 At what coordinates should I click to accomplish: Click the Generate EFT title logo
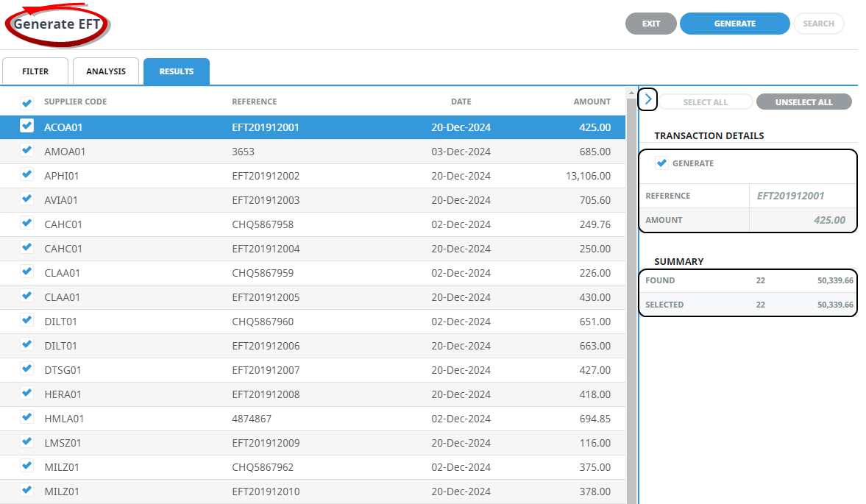coord(57,24)
